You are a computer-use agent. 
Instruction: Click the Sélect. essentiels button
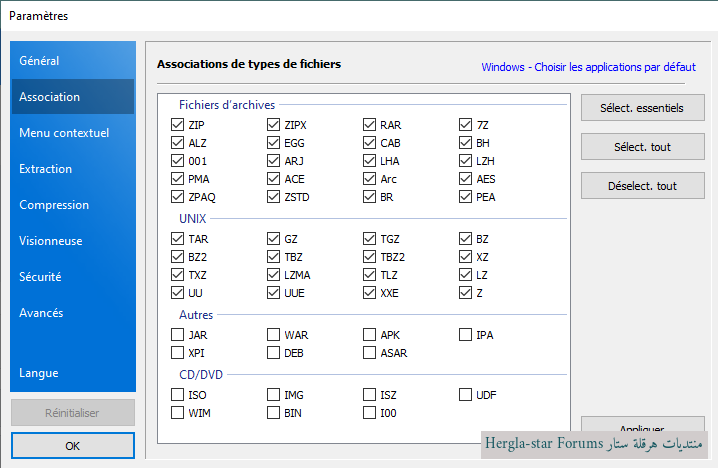click(x=642, y=108)
